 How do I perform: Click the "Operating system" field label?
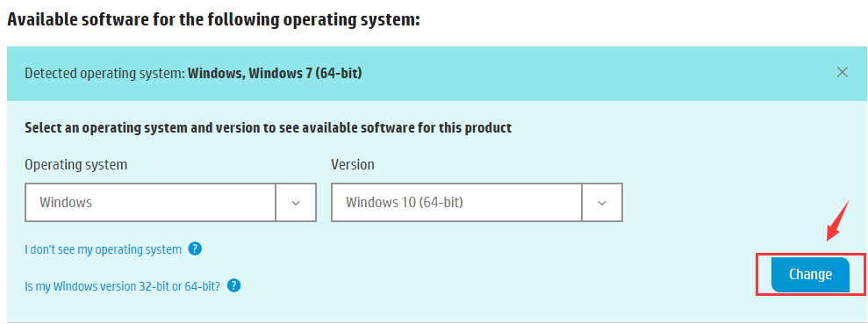click(x=75, y=164)
